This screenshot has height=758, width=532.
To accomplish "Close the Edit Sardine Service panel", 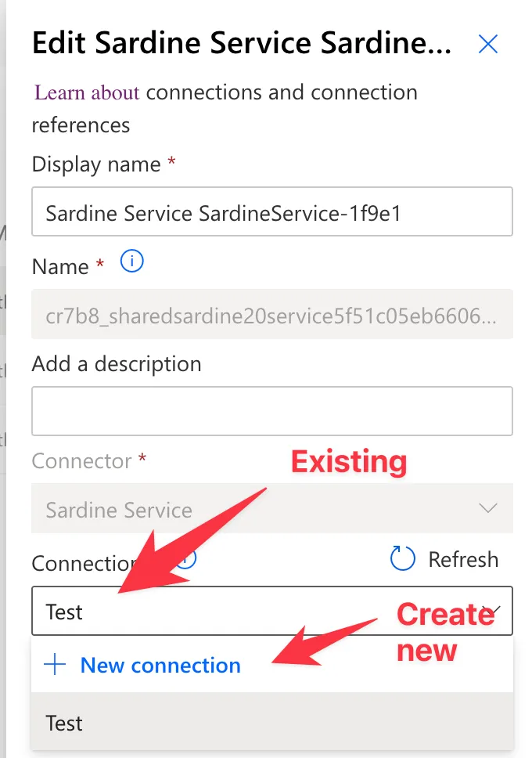I will click(487, 45).
